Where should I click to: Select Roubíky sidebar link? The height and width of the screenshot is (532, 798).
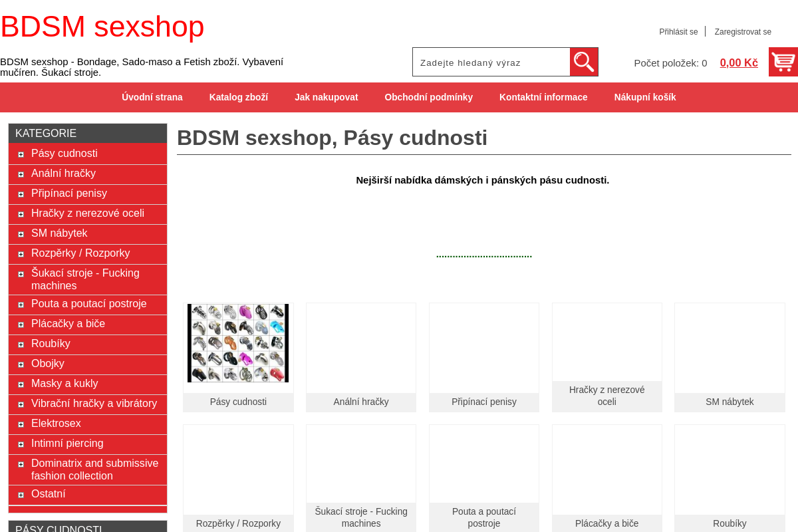pyautogui.click(x=51, y=344)
